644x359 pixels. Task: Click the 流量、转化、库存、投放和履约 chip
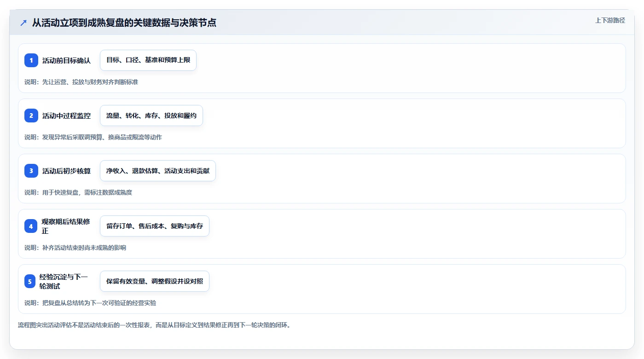pos(151,116)
